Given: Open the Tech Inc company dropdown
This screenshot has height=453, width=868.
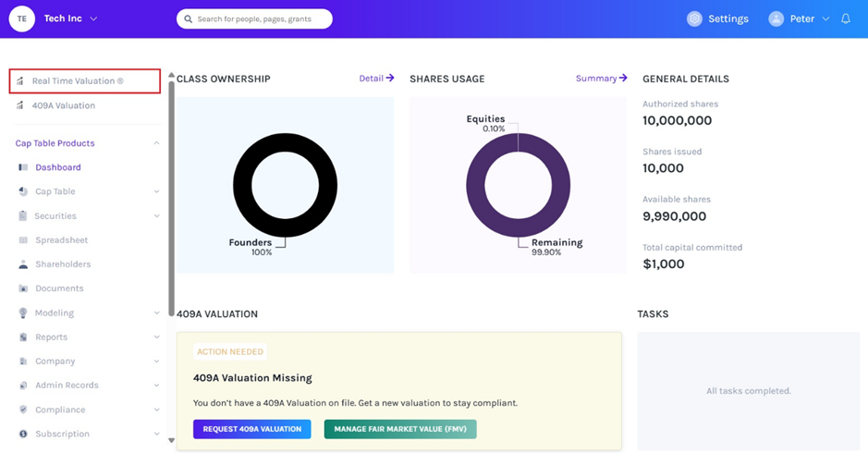Looking at the screenshot, I should (x=93, y=18).
